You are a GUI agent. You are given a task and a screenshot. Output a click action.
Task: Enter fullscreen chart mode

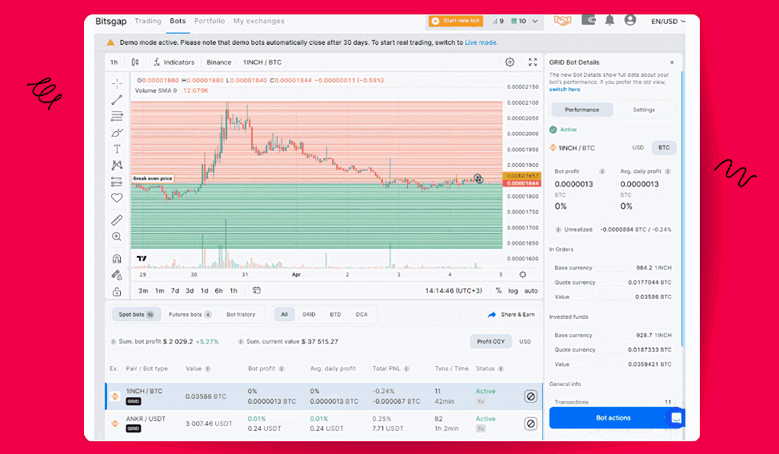point(533,62)
